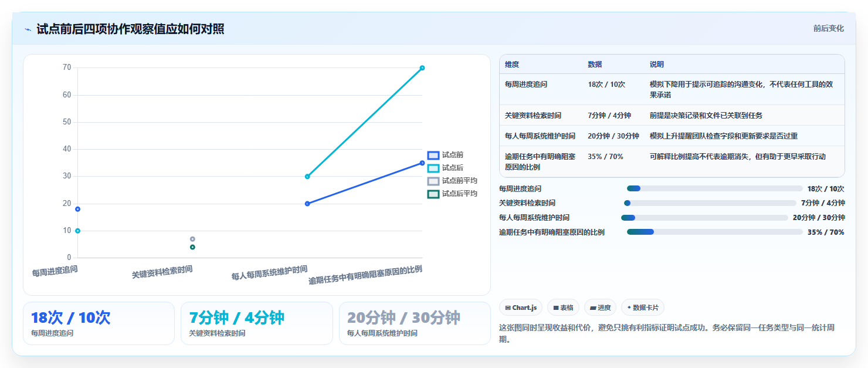
Task: Click the table cell 18次 / 10次
Action: point(606,85)
